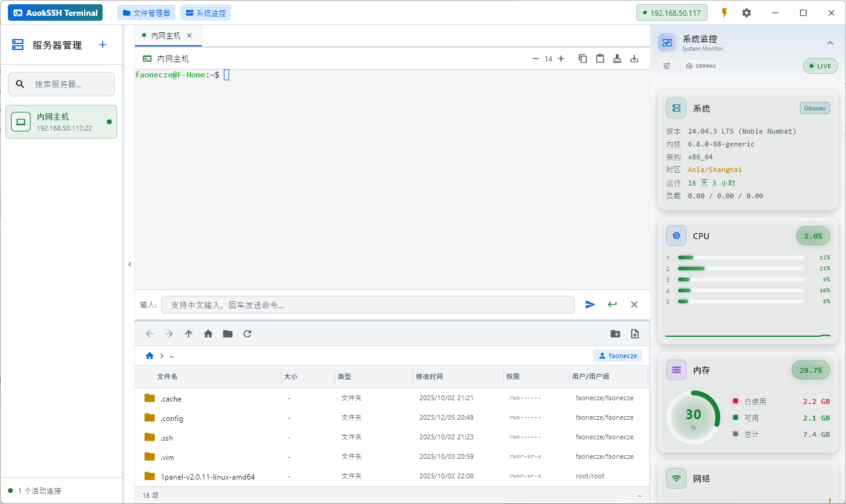Refresh the file list

coord(247,334)
